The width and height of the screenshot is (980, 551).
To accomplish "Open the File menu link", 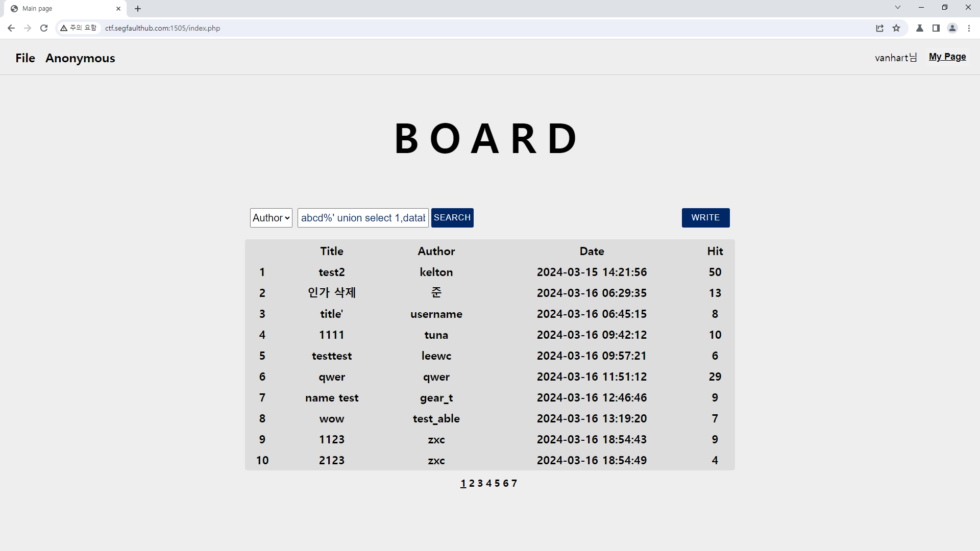I will click(x=25, y=58).
